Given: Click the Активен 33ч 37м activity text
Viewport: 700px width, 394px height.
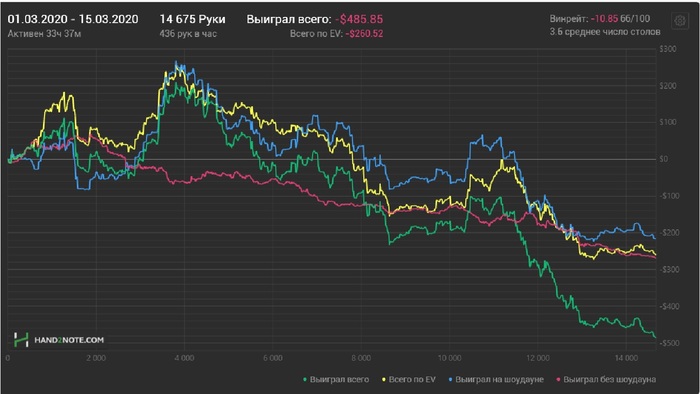Looking at the screenshot, I should (x=44, y=33).
